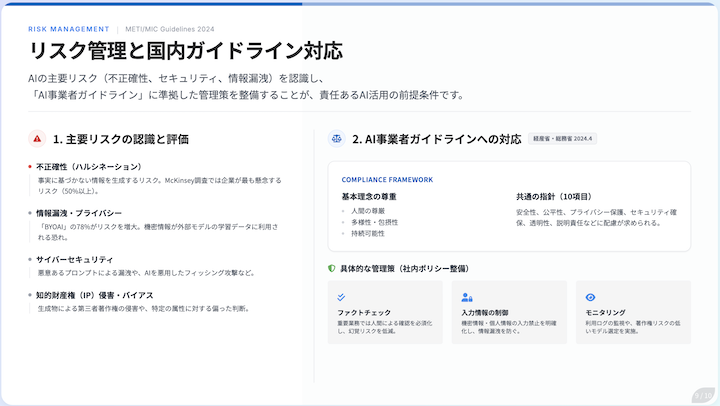
Task: Click 不正確性（ハルシネーション）item
Action: (x=89, y=167)
